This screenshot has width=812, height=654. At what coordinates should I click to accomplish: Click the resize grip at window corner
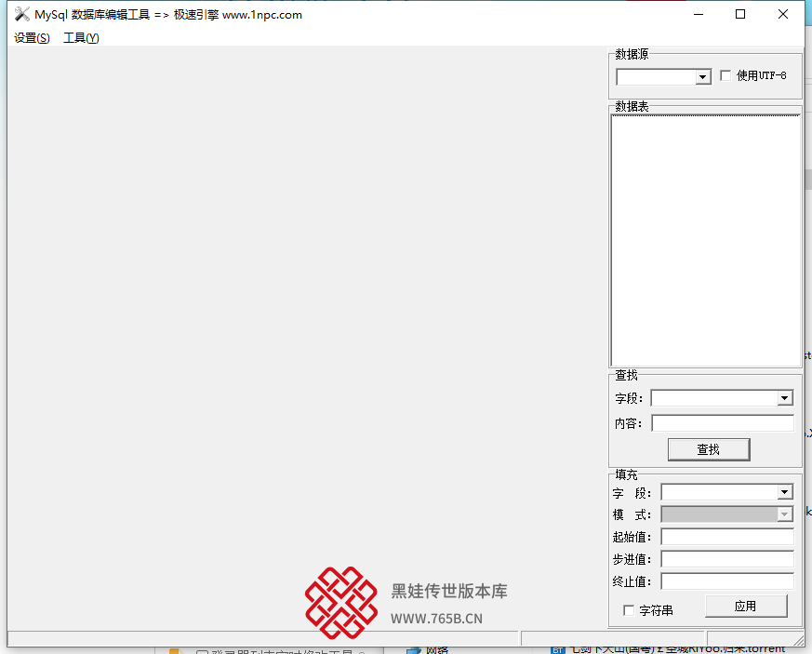[798, 641]
